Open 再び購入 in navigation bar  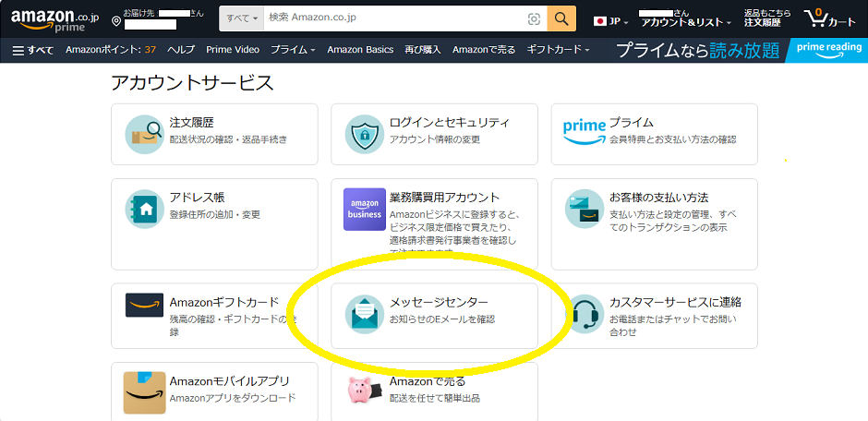(422, 50)
